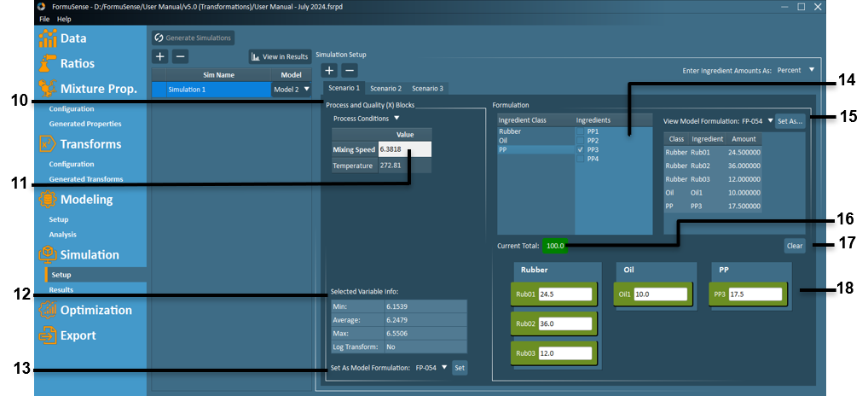Add a new simulation with plus button

click(160, 56)
